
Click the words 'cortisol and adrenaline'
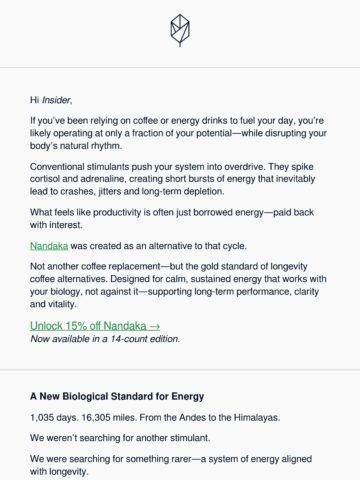click(78, 179)
